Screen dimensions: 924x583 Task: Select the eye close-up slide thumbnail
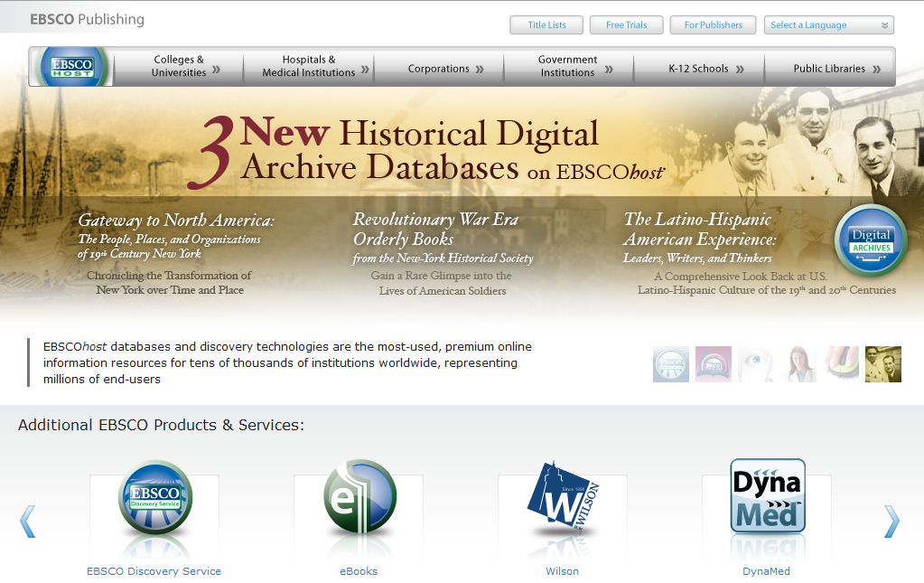(x=756, y=364)
